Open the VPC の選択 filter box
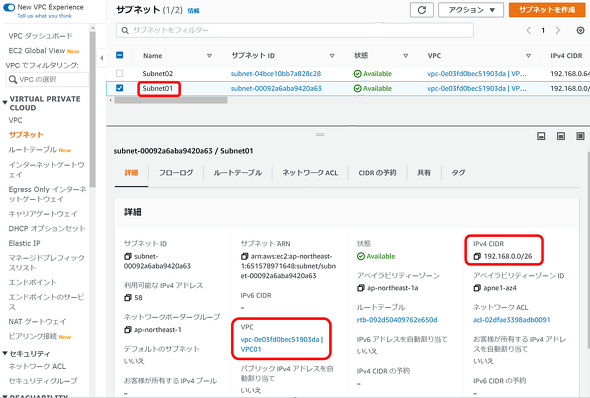The height and width of the screenshot is (398, 590). [47, 79]
